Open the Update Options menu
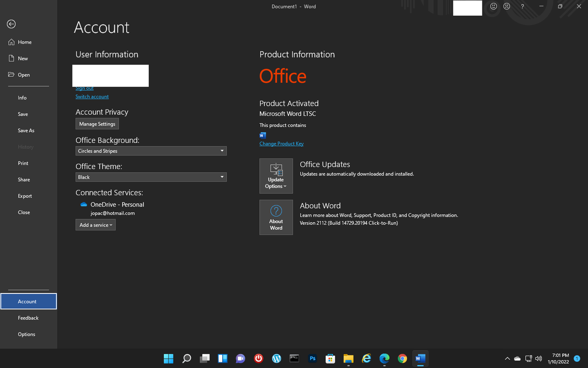The width and height of the screenshot is (588, 368). click(x=276, y=176)
